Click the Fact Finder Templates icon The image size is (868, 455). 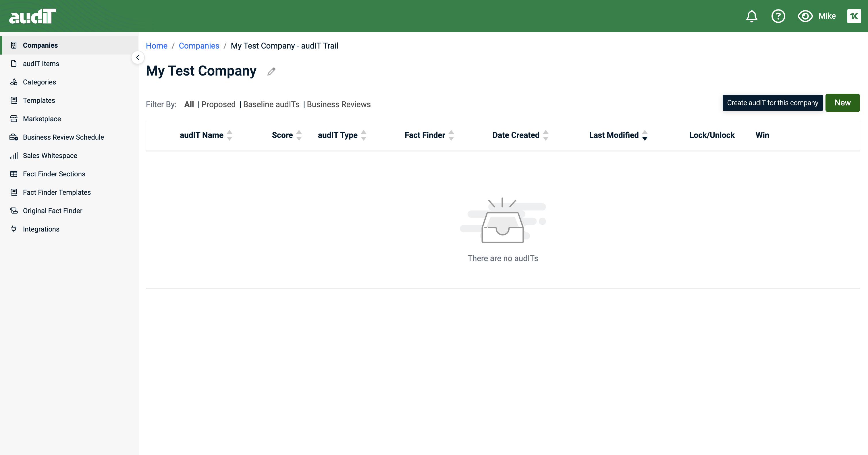tap(14, 192)
